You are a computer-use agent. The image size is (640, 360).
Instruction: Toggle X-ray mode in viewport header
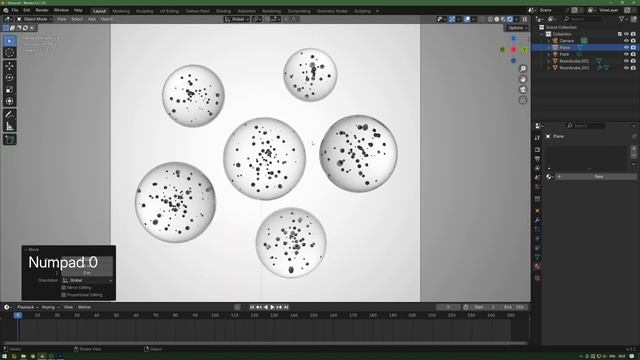coord(482,19)
